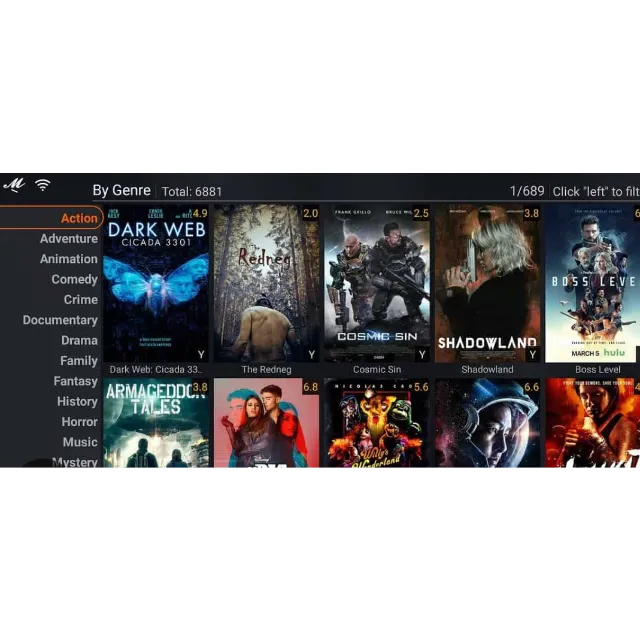
Task: Open the pink couple poster rated 6.8
Action: click(x=267, y=423)
